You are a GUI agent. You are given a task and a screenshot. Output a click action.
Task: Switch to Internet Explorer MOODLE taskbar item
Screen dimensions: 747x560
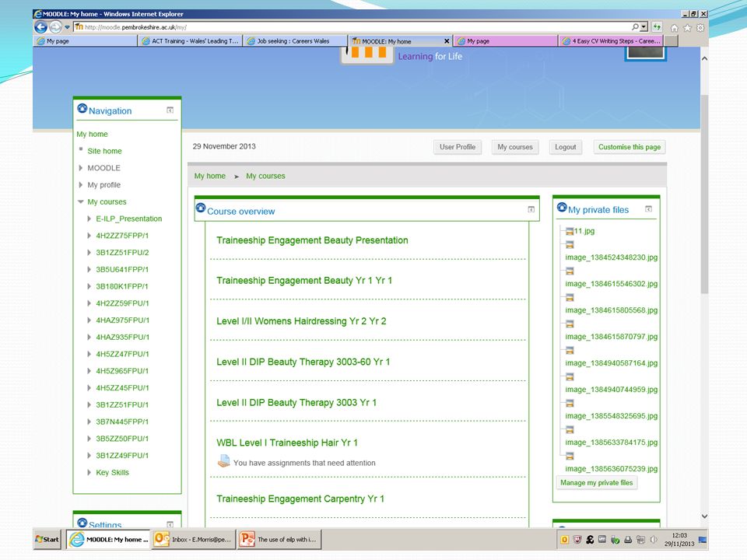pyautogui.click(x=109, y=540)
